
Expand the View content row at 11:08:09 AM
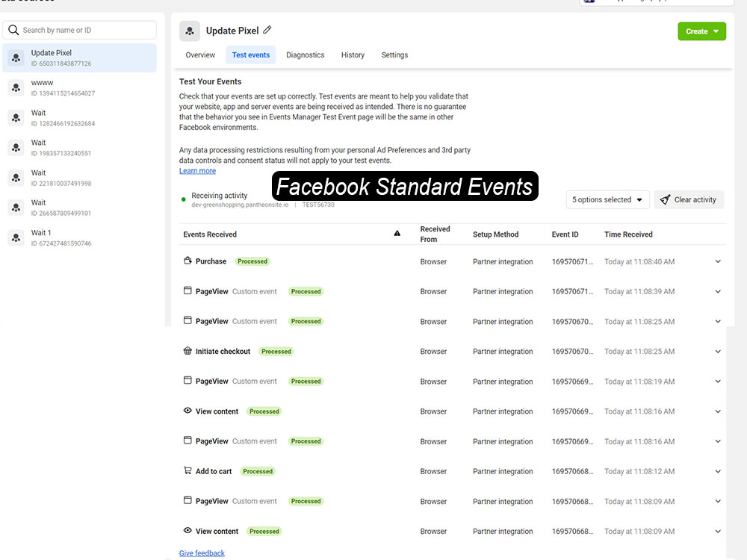[x=718, y=532]
